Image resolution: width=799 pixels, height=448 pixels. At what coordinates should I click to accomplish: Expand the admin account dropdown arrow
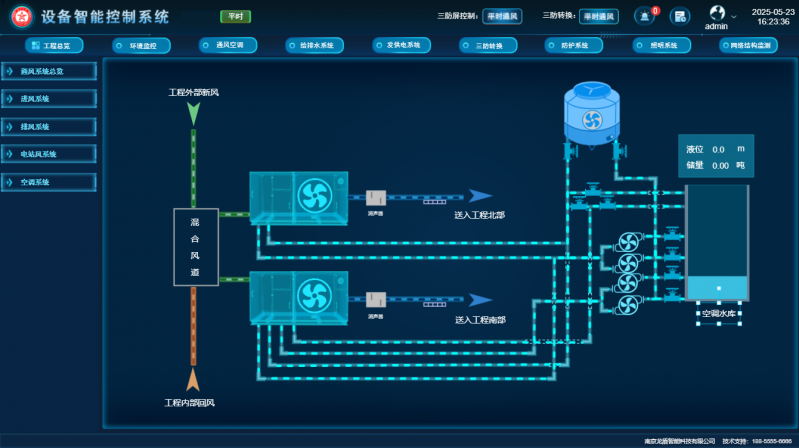point(734,16)
